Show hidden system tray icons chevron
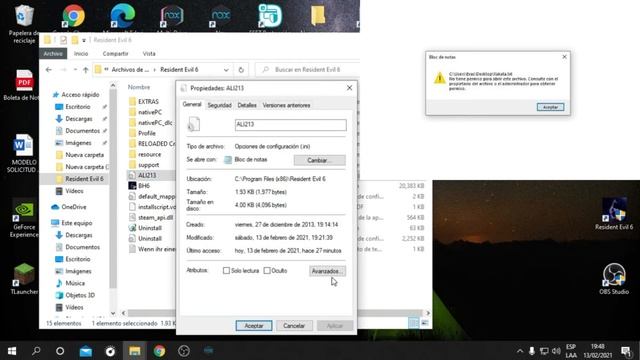This screenshot has height=360, width=640. point(520,351)
